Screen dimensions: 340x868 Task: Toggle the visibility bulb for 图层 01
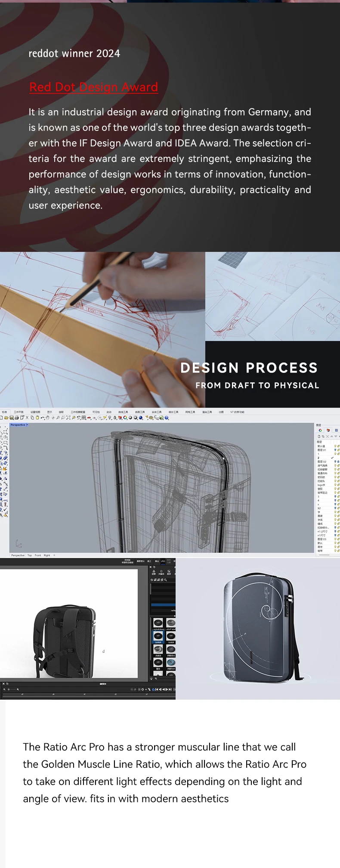[335, 450]
